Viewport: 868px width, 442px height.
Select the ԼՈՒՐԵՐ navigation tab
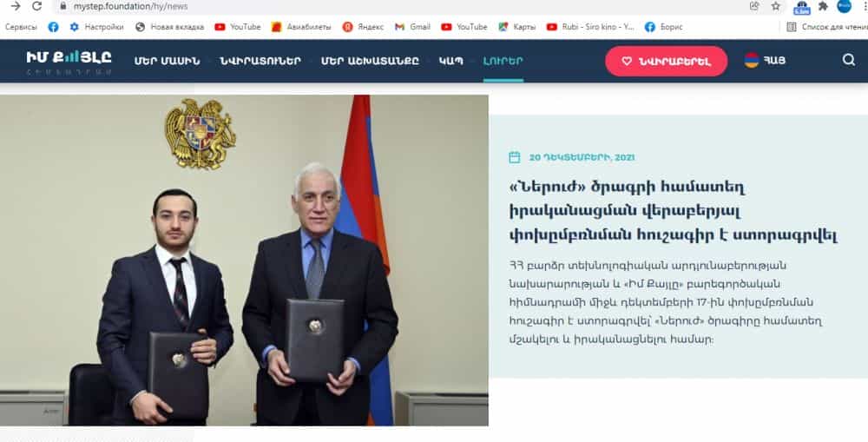(x=503, y=61)
